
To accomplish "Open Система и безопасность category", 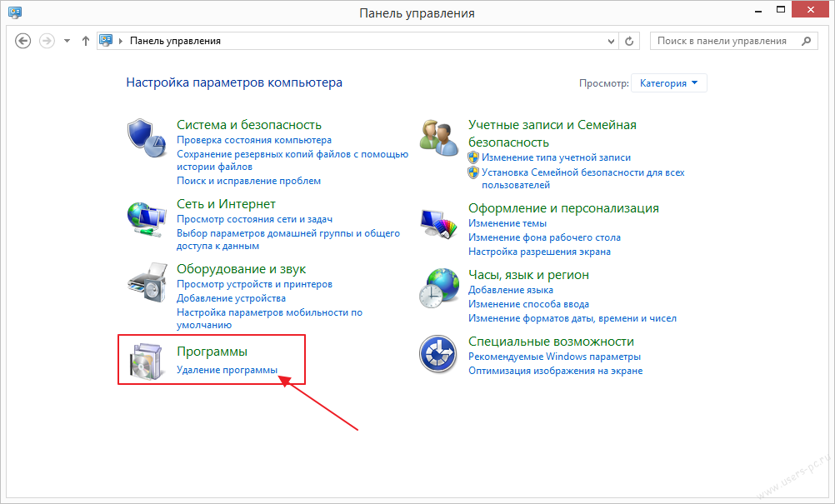I will coord(249,124).
